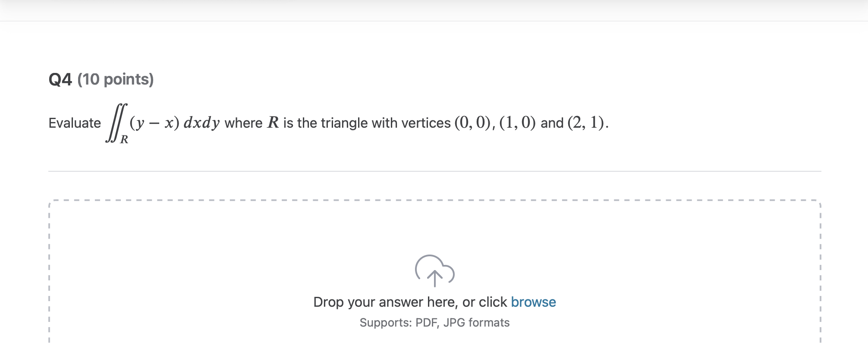Click the (10 points) label next to Q4
The height and width of the screenshot is (346, 868).
click(x=116, y=79)
